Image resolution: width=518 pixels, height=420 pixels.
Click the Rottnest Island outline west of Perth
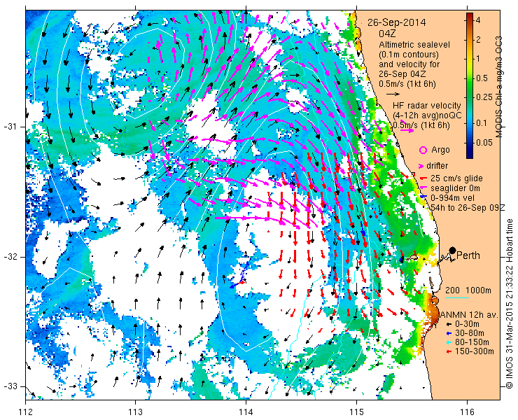coord(411,257)
